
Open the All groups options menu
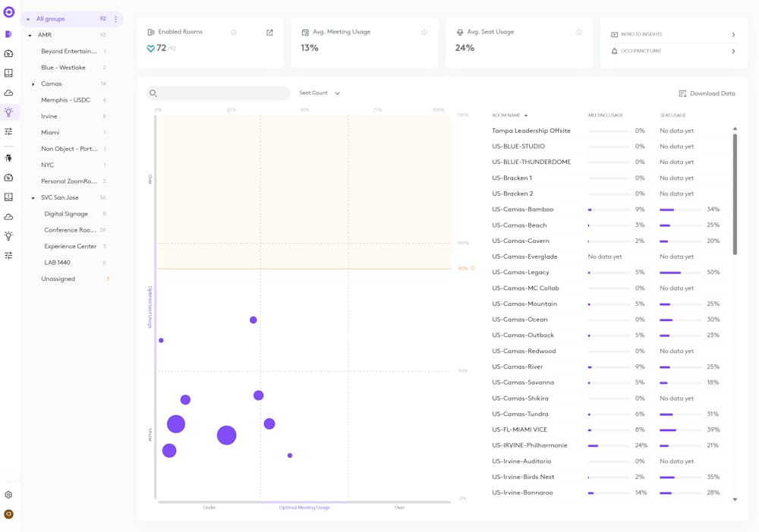(x=115, y=18)
